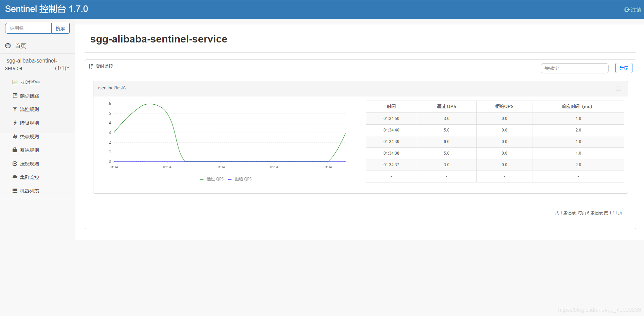Image resolution: width=644 pixels, height=316 pixels.
Task: Click the grid list icon for 机器列表
Action: (15, 191)
